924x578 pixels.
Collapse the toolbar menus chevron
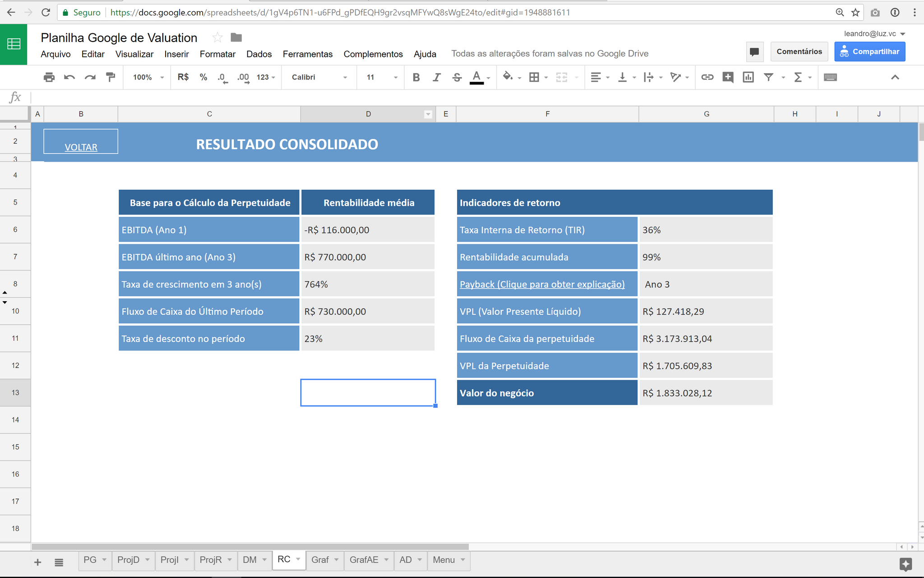pos(895,77)
